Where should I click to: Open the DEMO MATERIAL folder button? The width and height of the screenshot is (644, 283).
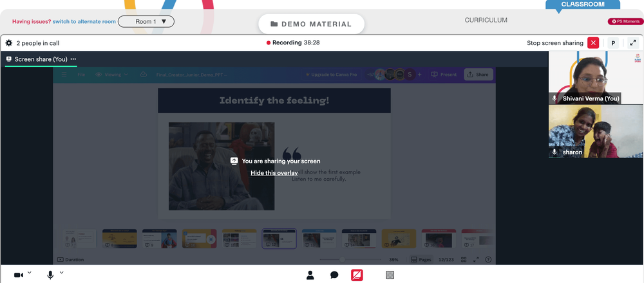click(x=311, y=24)
